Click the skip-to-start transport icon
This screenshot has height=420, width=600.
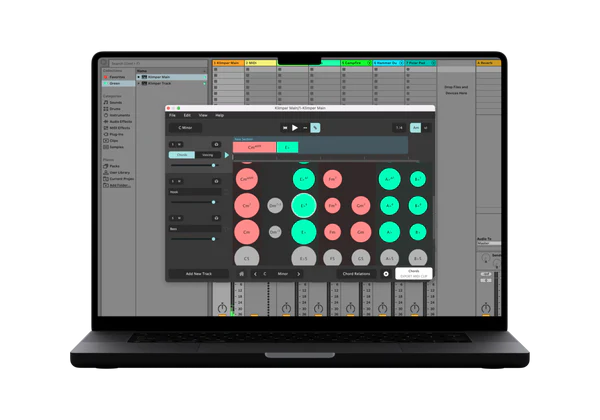pyautogui.click(x=285, y=127)
